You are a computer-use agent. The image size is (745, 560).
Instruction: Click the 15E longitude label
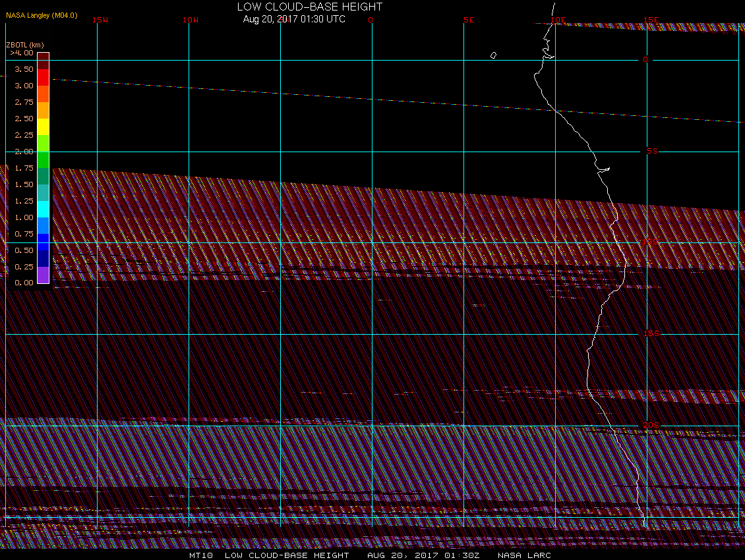(652, 20)
